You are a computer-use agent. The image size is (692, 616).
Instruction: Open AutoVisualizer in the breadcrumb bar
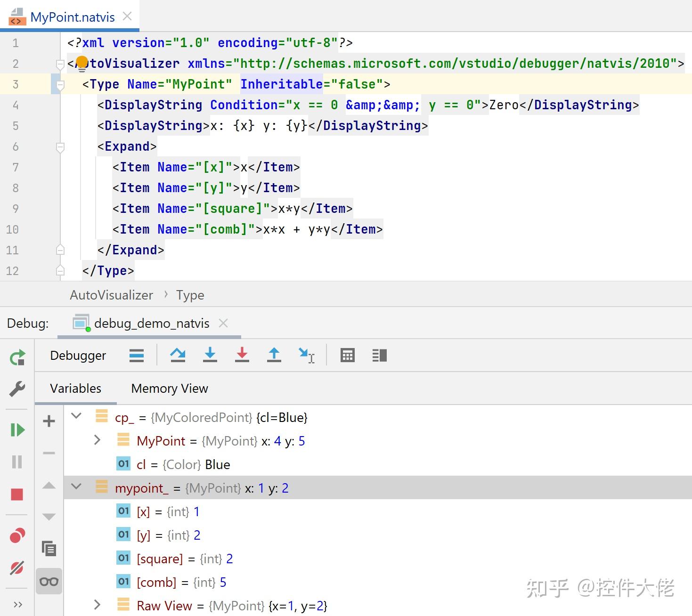[x=111, y=295]
